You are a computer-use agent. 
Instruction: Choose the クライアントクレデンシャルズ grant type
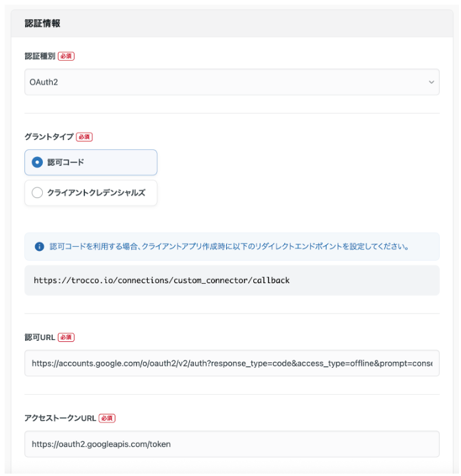click(x=91, y=193)
